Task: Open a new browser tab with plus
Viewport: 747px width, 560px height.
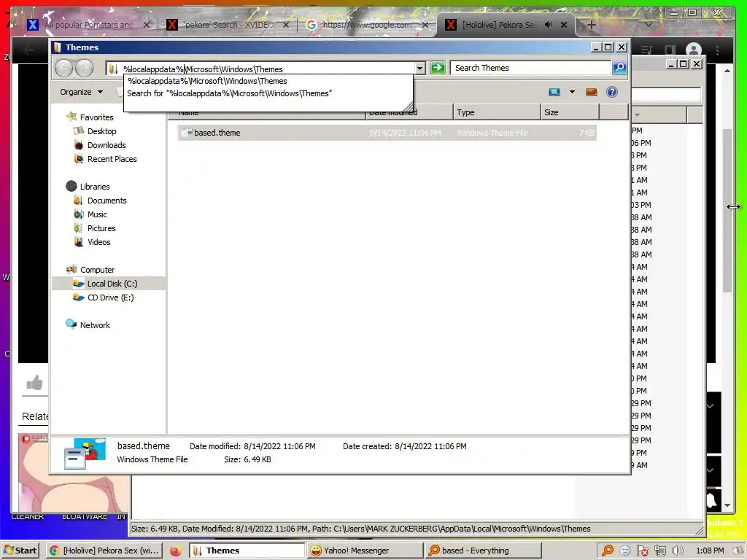Action: tap(591, 25)
